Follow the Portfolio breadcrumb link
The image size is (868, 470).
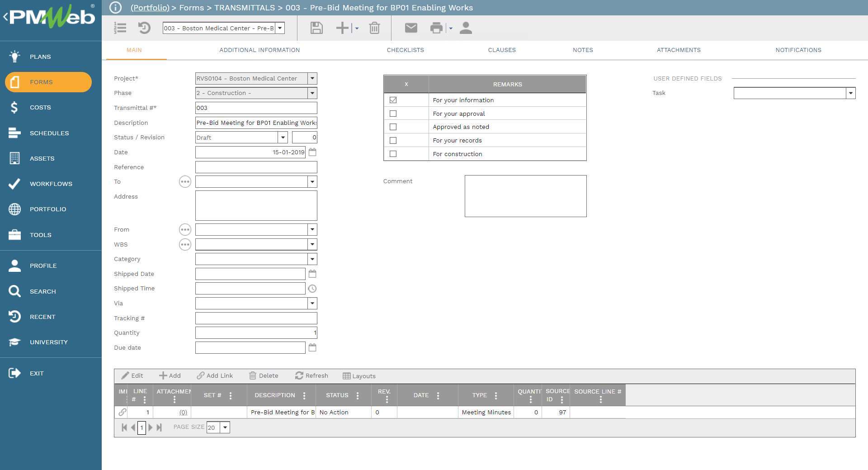click(150, 8)
